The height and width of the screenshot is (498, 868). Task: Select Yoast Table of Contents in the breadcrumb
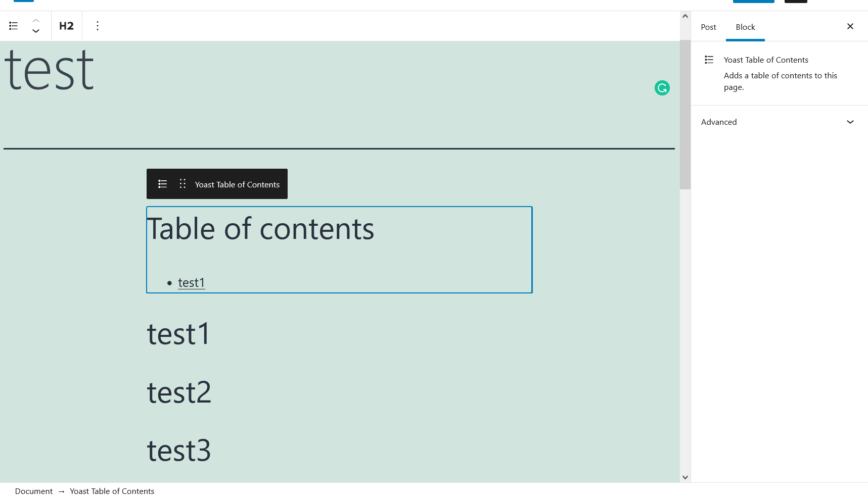112,491
